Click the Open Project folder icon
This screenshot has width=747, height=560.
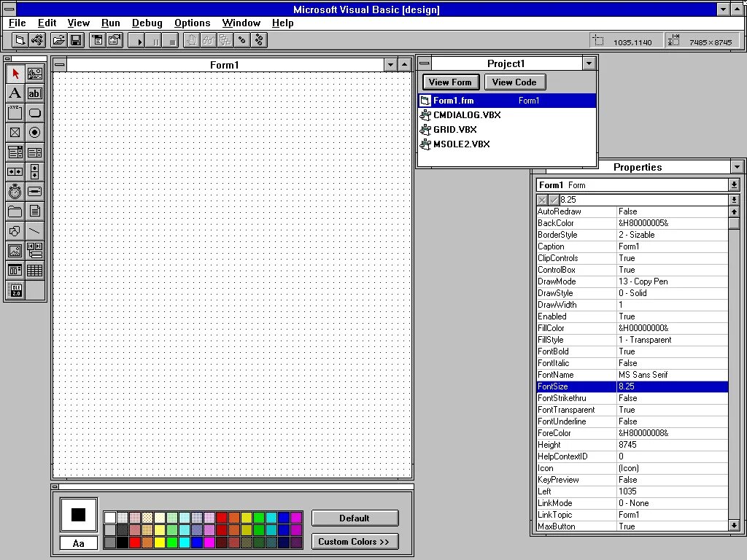[x=58, y=41]
